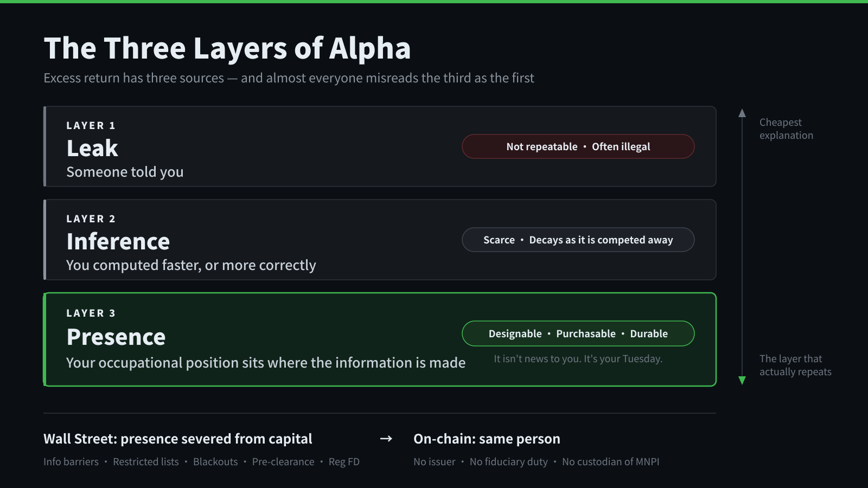Click the LAYER 2 label
The width and height of the screenshot is (868, 488).
tap(91, 219)
